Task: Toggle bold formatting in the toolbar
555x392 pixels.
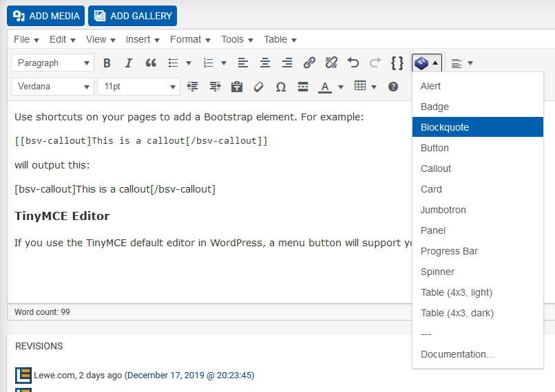Action: point(107,63)
